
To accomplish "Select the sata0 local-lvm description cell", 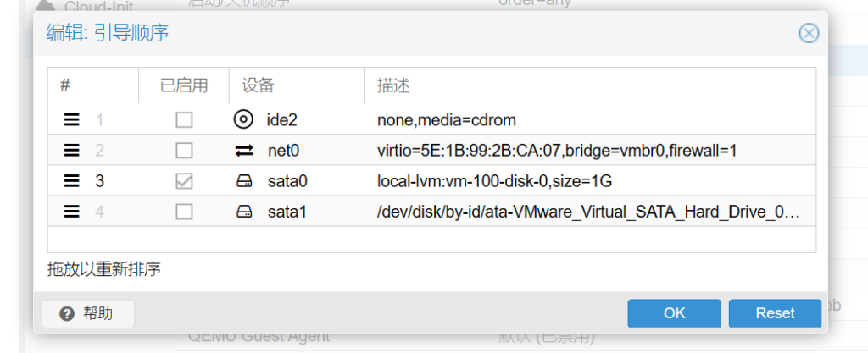I will point(494,181).
